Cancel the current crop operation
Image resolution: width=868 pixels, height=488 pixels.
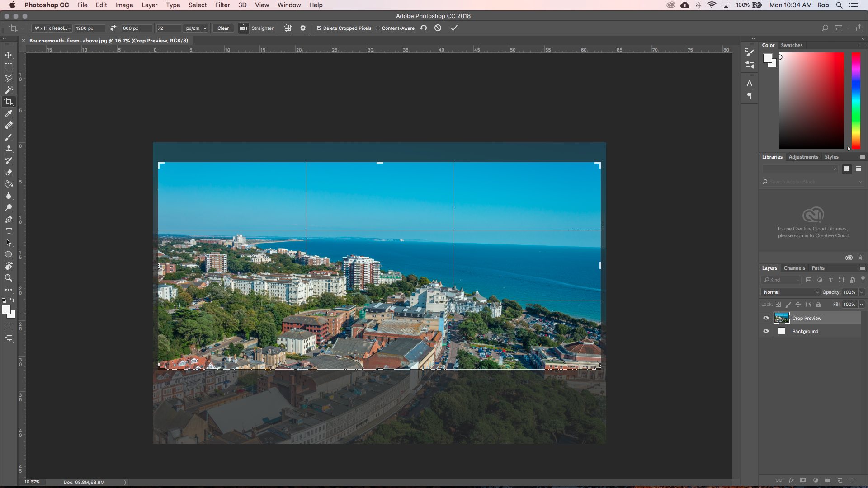438,28
